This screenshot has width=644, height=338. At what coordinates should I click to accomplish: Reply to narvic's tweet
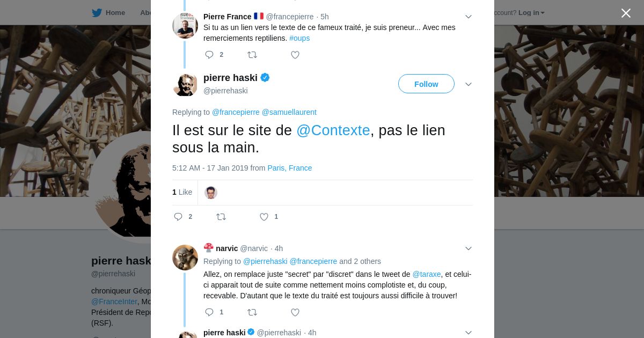click(209, 312)
